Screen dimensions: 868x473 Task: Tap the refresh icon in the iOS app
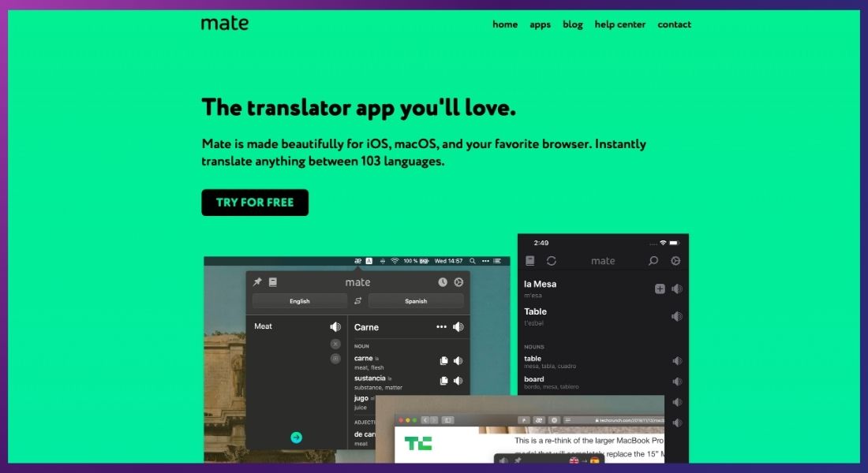(552, 260)
